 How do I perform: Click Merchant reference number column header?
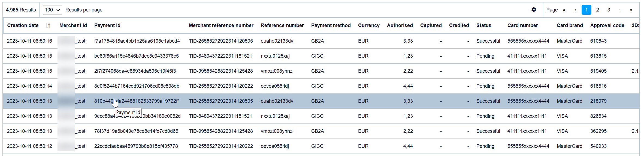[x=221, y=25]
